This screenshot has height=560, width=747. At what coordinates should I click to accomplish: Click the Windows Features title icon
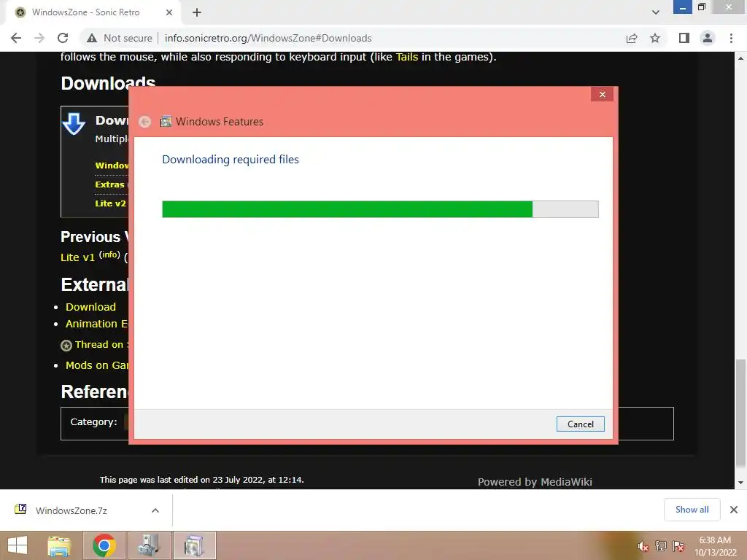coord(166,122)
